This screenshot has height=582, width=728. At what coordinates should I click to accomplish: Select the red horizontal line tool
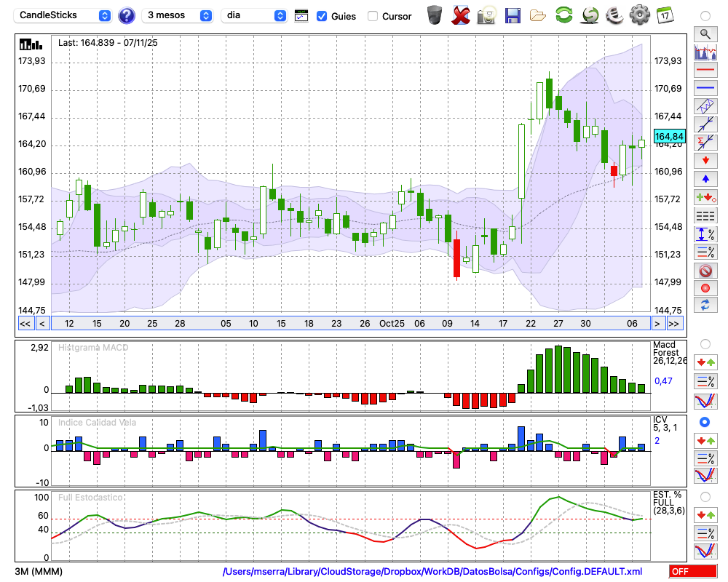point(705,71)
